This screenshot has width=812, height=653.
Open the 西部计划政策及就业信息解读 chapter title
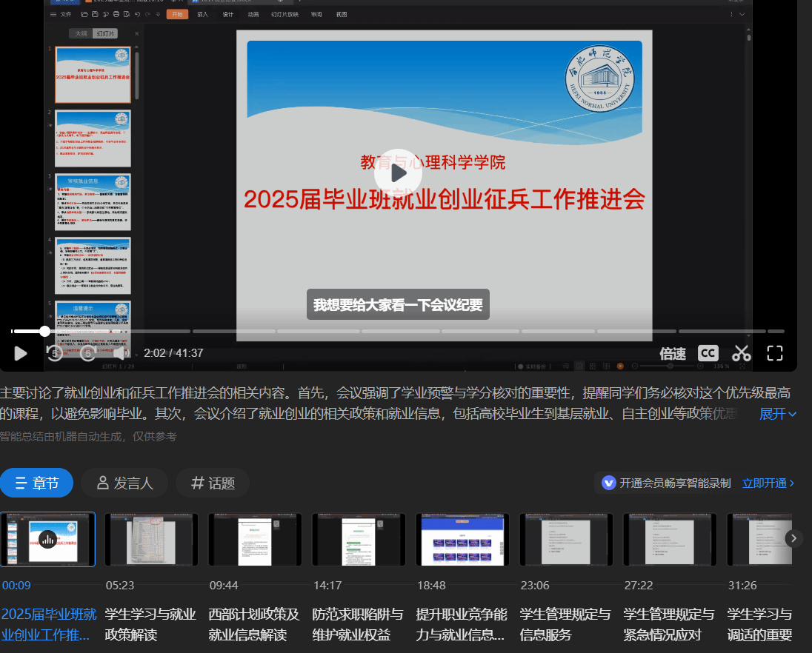tap(255, 624)
